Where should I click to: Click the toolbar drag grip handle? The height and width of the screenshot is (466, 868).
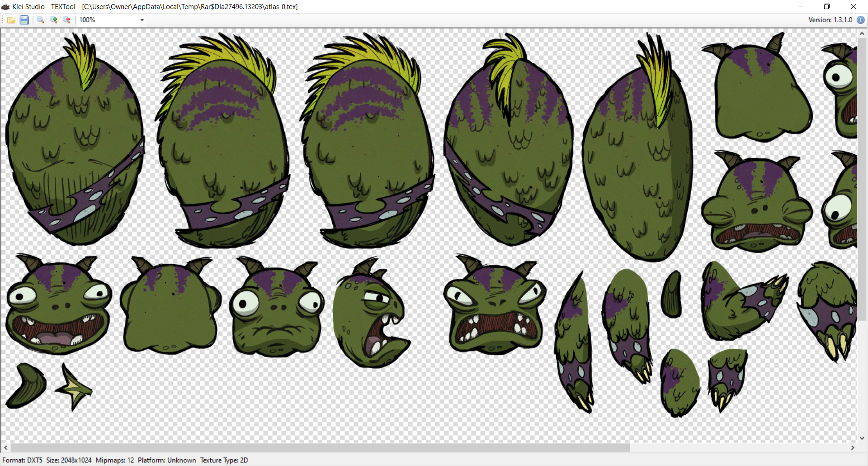tap(2, 20)
